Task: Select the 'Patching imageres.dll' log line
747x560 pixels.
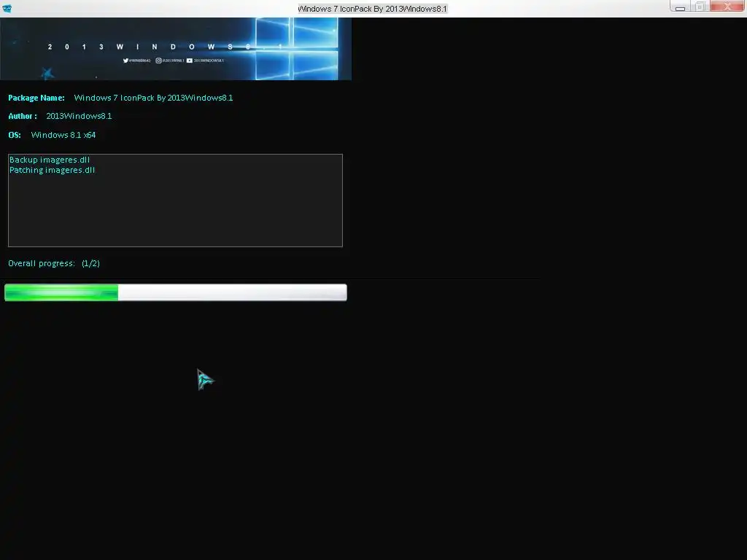Action: [53, 170]
